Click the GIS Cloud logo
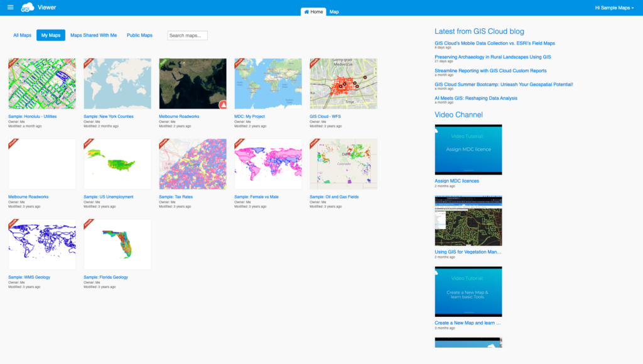The height and width of the screenshot is (364, 643). coord(26,8)
